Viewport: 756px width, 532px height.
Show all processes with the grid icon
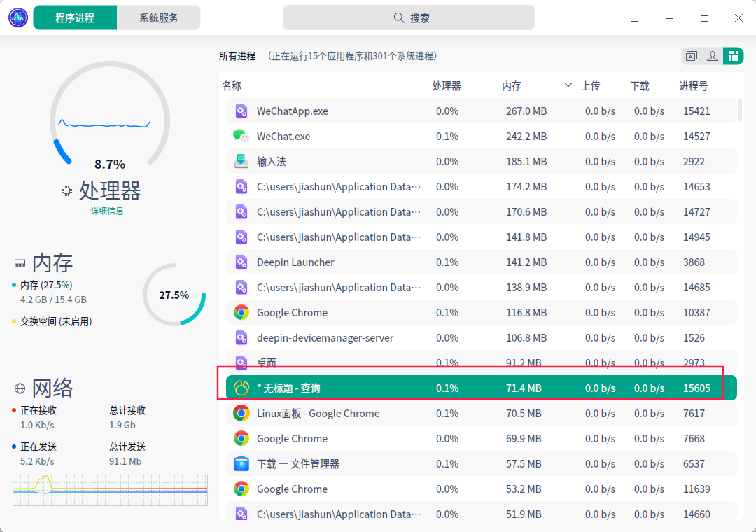click(x=734, y=57)
